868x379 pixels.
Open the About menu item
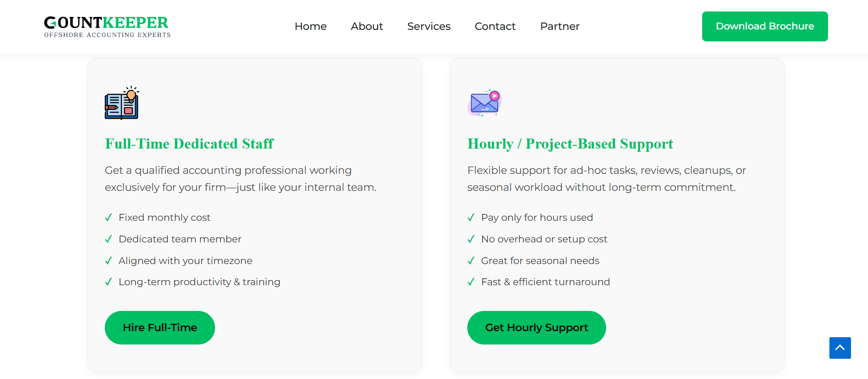[x=367, y=26]
